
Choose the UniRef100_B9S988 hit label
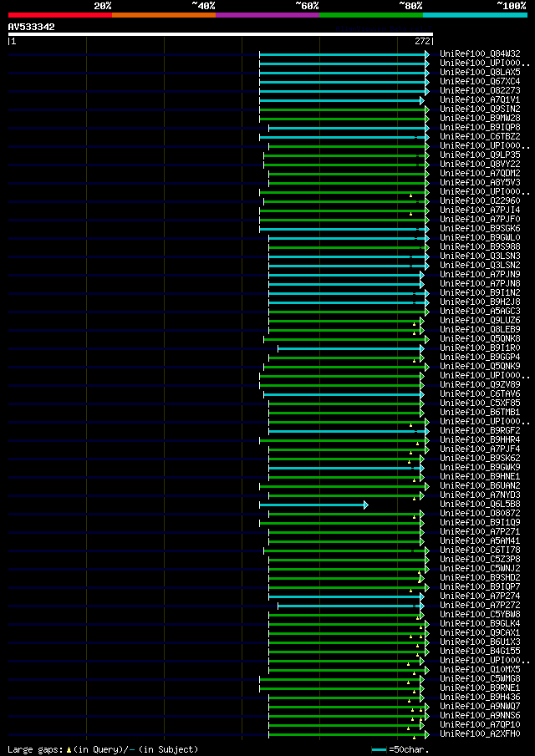[480, 247]
